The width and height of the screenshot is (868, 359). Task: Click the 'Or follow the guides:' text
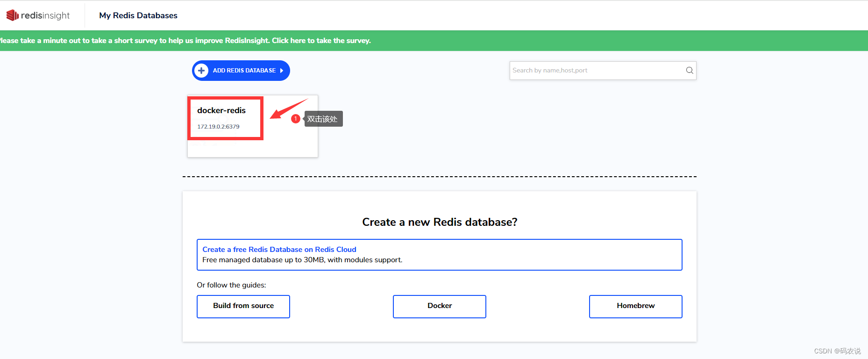point(231,285)
